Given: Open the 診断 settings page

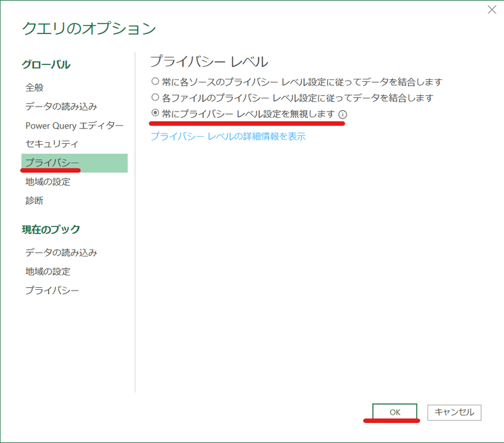Looking at the screenshot, I should [x=35, y=200].
